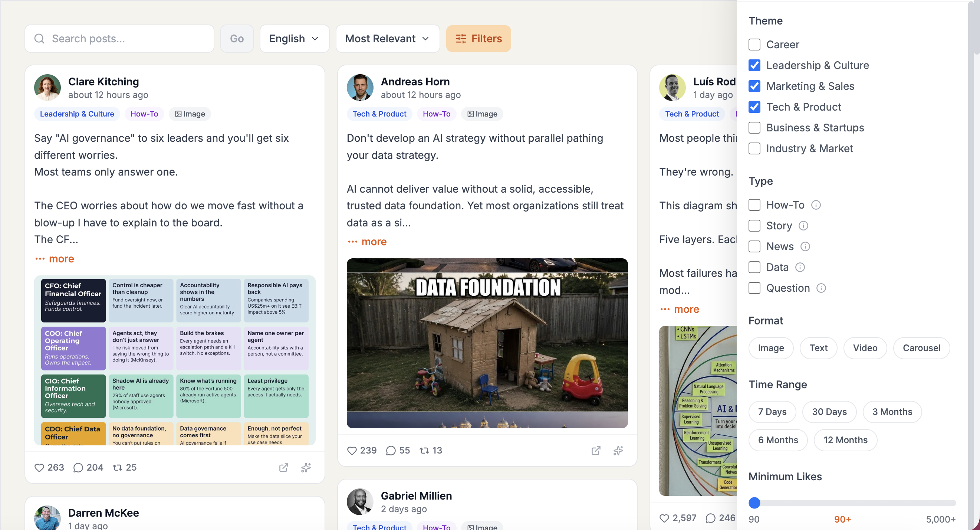This screenshot has width=980, height=530.
Task: Open Andreas Horn's post in external link
Action: pyautogui.click(x=596, y=451)
